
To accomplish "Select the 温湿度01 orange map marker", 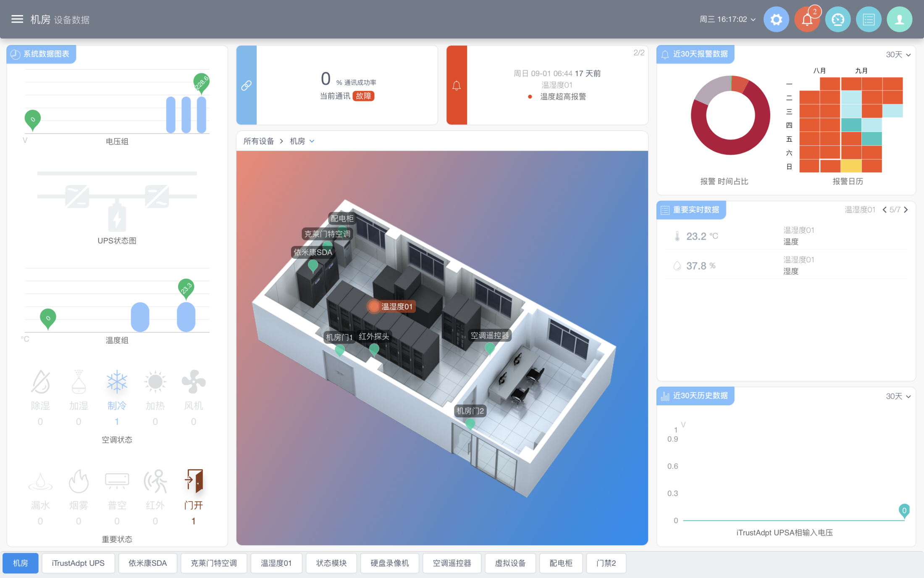I will pyautogui.click(x=373, y=306).
